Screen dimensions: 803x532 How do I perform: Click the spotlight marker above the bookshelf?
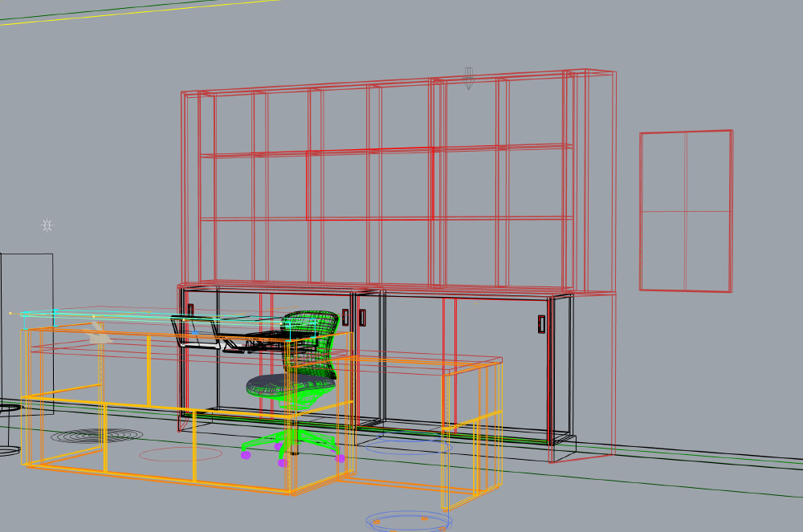pyautogui.click(x=469, y=78)
